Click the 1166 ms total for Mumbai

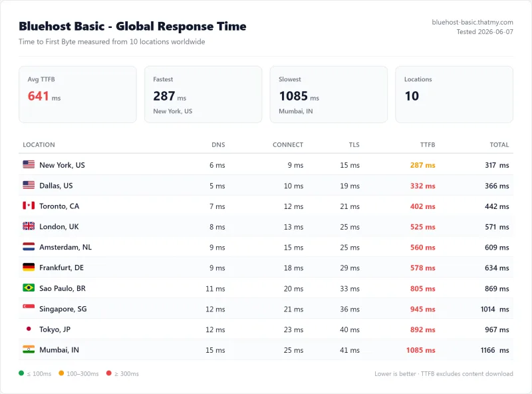coord(495,350)
